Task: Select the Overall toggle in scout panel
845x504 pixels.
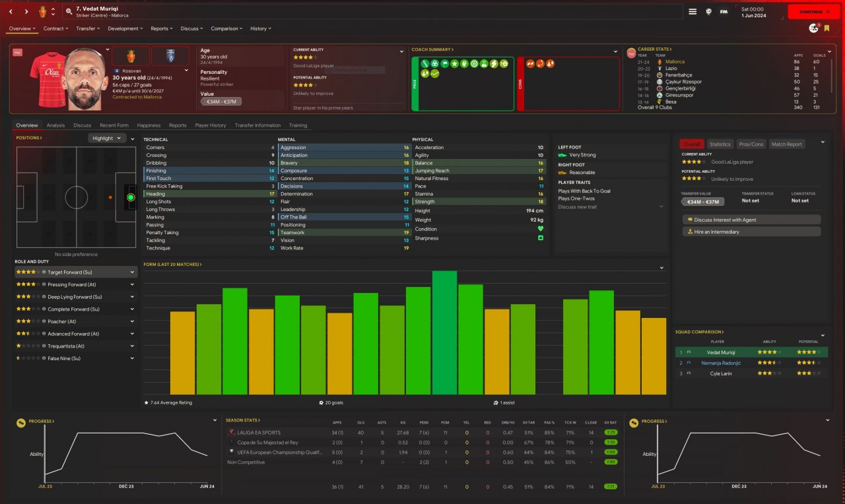Action: (692, 144)
